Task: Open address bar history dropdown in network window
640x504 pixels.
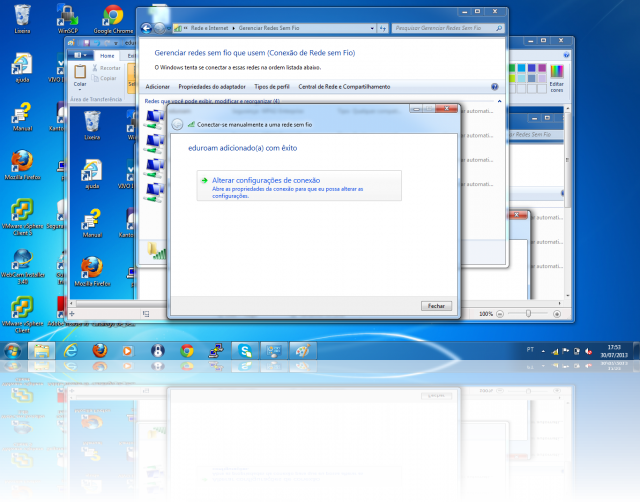Action: coord(372,28)
